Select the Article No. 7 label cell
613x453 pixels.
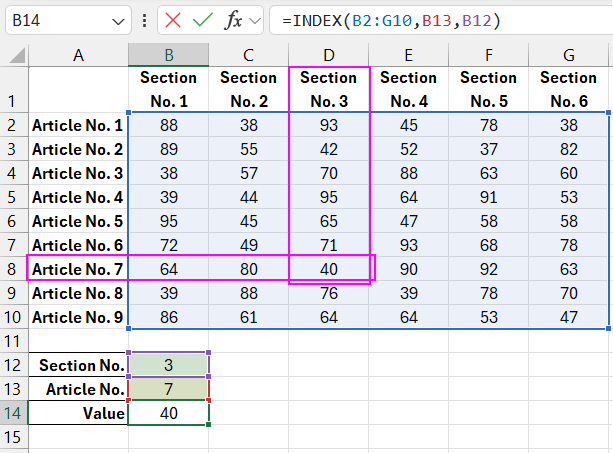pyautogui.click(x=78, y=269)
